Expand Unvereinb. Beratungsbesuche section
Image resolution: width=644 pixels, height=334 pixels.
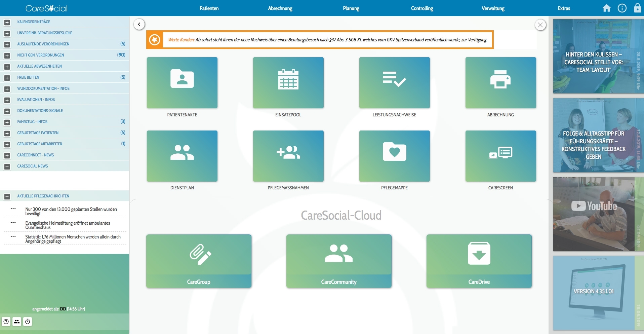[7, 34]
